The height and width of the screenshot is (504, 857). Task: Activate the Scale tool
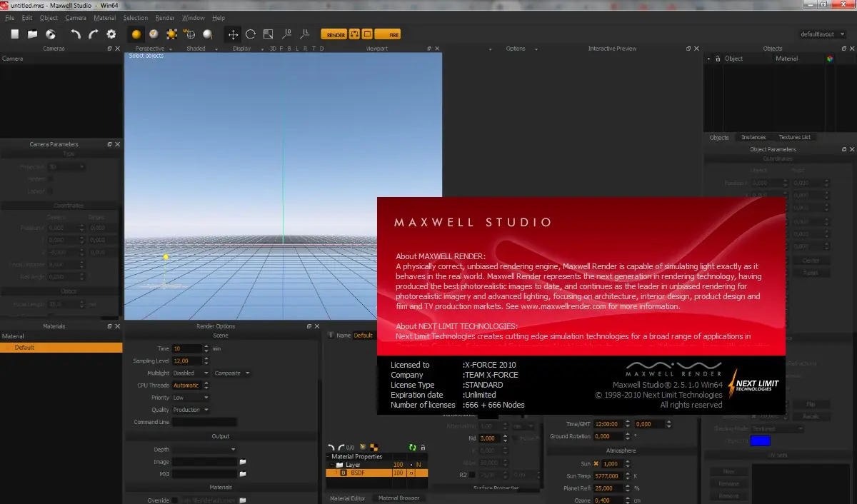pyautogui.click(x=269, y=34)
